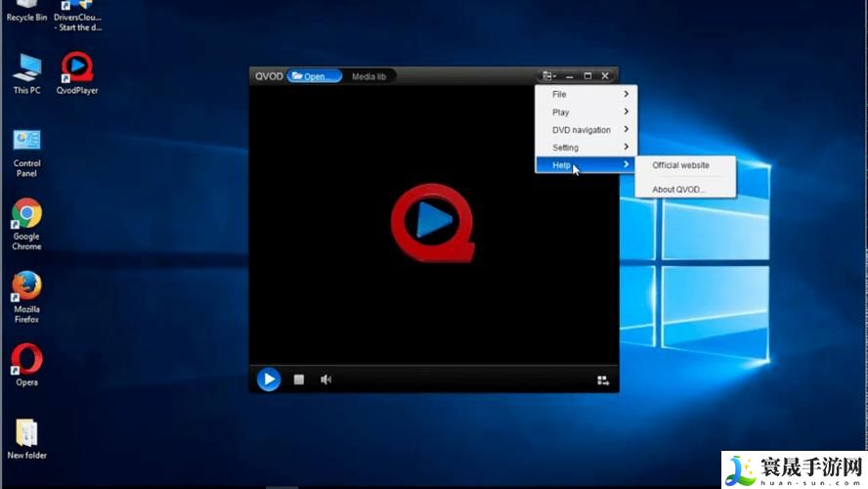Open the playlist panel icon at bottom right
The width and height of the screenshot is (868, 489).
(x=603, y=380)
